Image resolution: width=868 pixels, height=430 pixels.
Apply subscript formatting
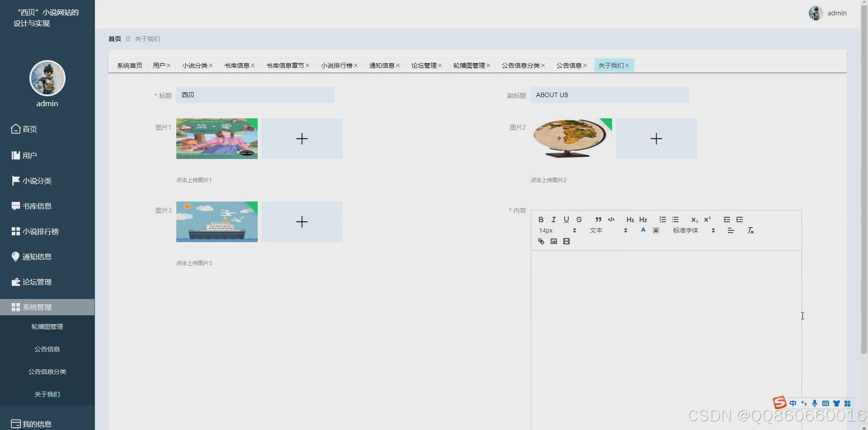[x=694, y=220]
